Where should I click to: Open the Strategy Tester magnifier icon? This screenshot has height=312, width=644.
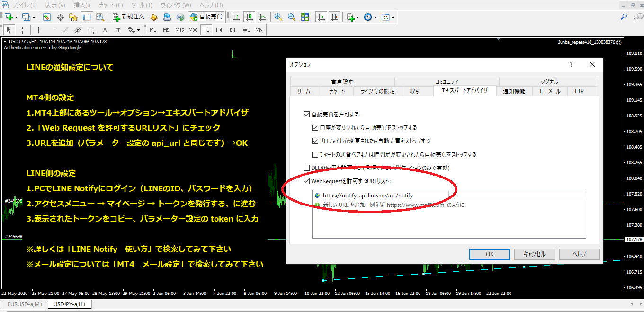[x=100, y=17]
